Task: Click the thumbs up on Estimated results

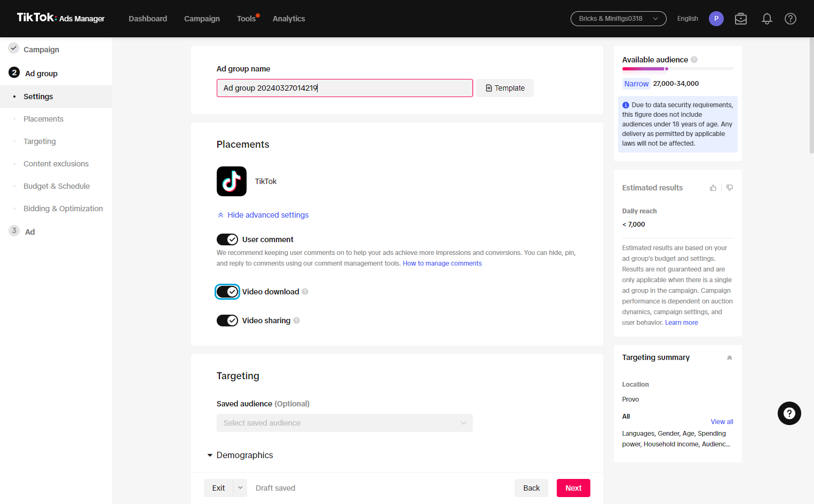Action: click(x=713, y=188)
